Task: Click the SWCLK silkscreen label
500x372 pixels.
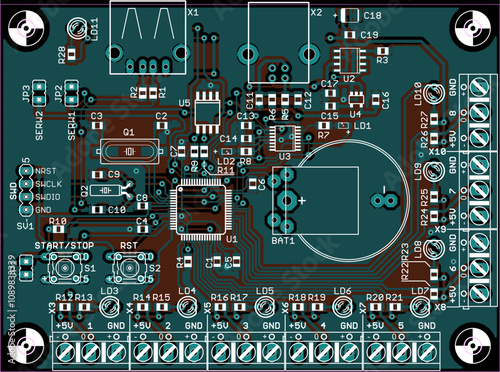Action: click(x=48, y=184)
